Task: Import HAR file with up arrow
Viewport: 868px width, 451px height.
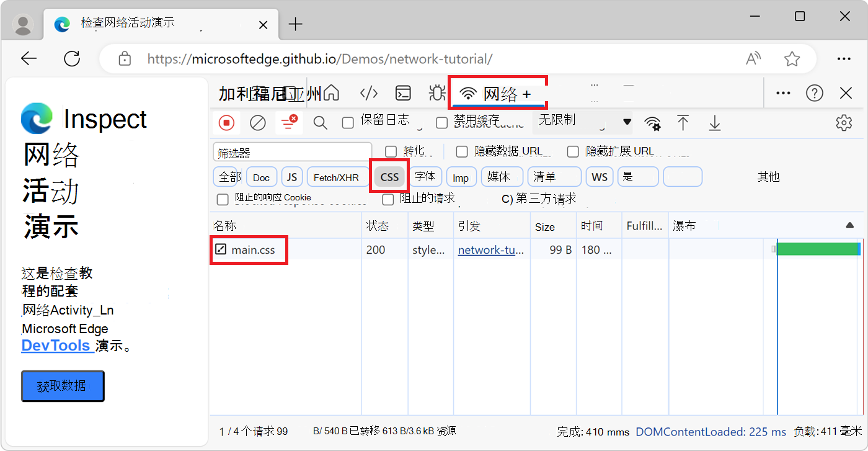Action: (683, 123)
